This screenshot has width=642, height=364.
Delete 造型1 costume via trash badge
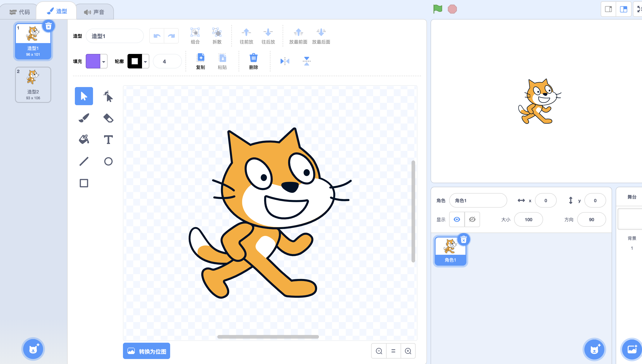pos(49,26)
